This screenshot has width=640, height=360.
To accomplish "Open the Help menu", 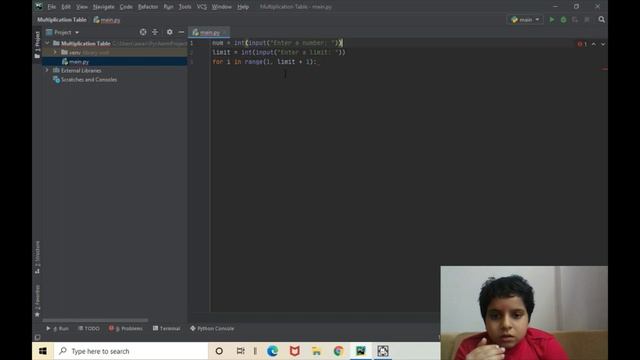I will (x=243, y=7).
